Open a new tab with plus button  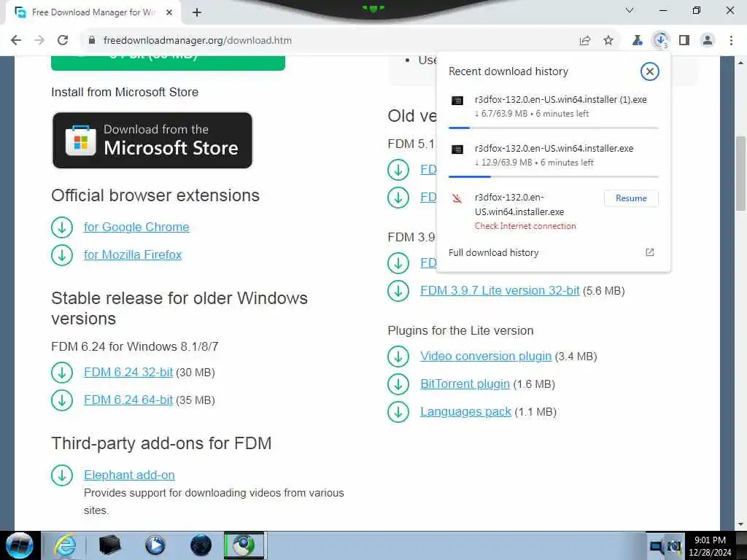point(197,13)
